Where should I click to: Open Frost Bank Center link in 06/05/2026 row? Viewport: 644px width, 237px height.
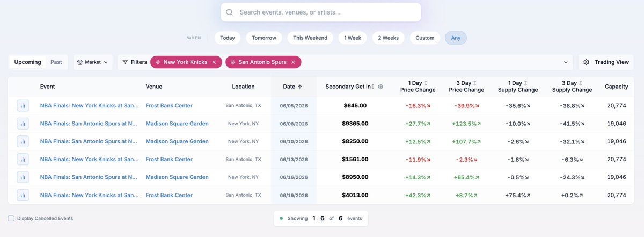point(169,106)
